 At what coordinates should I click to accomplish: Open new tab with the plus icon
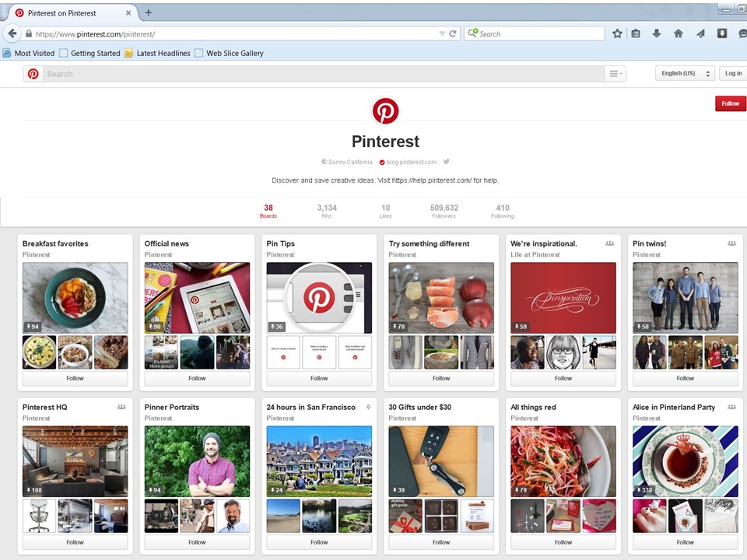click(148, 12)
